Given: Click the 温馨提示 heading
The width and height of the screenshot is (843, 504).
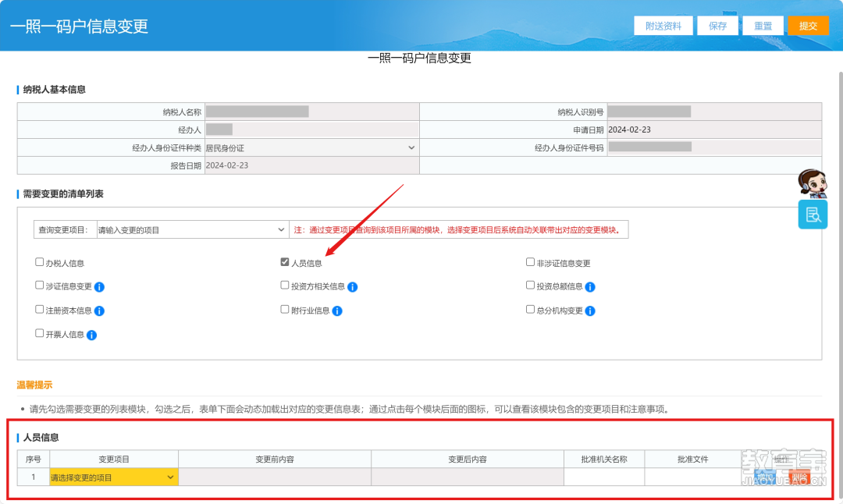Looking at the screenshot, I should 34,385.
